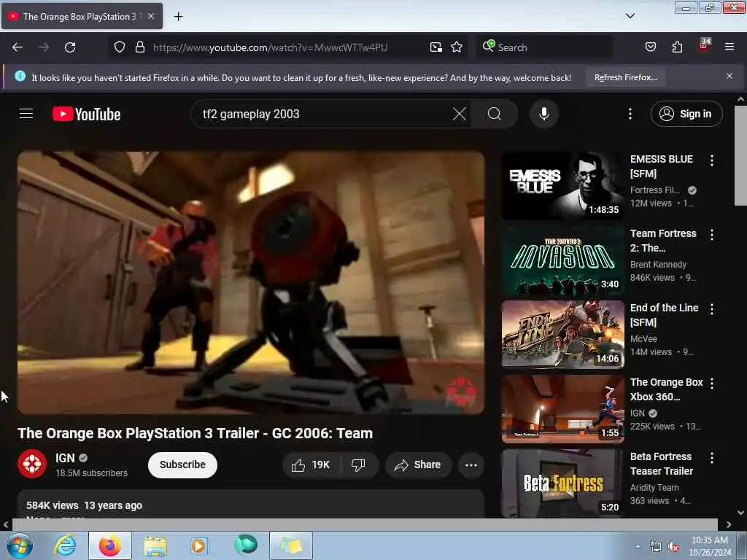Open options menu for The Orange Box Xbox
This screenshot has width=747, height=560.
712,384
